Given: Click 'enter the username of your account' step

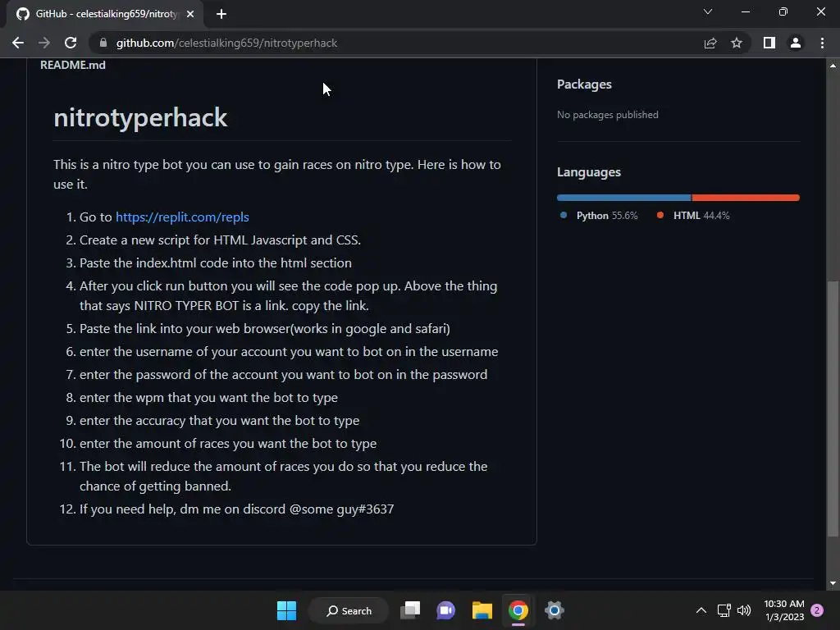Looking at the screenshot, I should point(289,351).
